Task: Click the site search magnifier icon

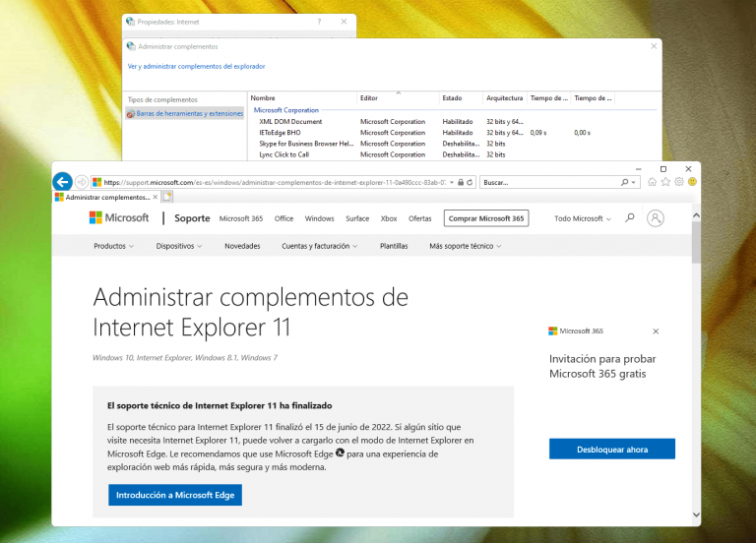Action: 630,218
